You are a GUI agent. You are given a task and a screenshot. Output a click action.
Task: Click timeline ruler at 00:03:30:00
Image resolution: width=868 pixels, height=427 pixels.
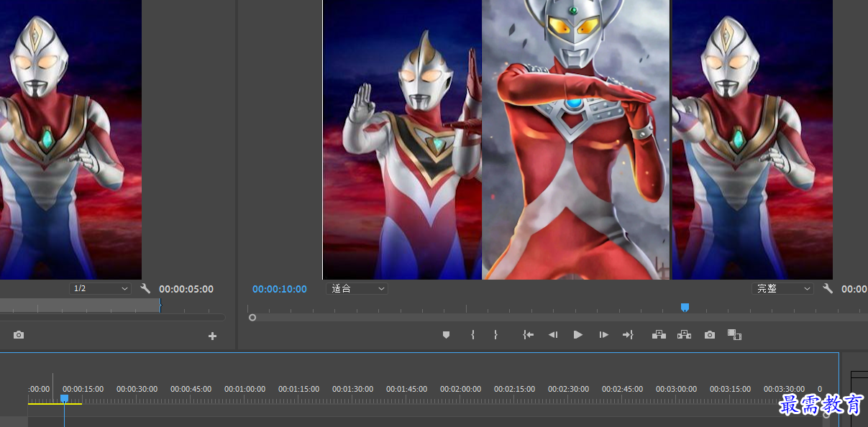[784, 389]
